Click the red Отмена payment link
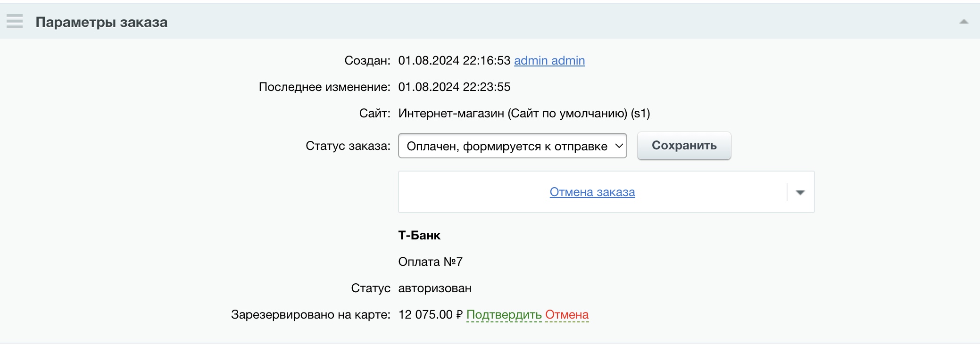980x345 pixels. pyautogui.click(x=566, y=315)
